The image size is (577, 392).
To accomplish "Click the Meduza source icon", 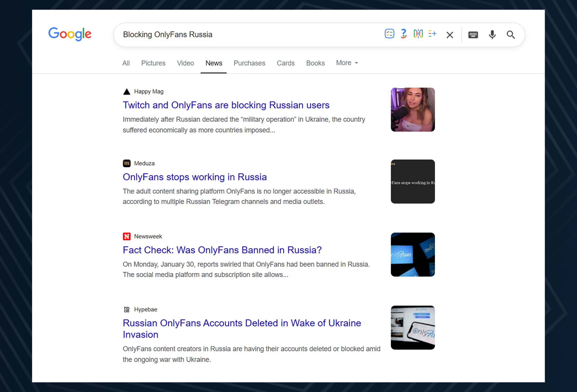I will pos(127,163).
